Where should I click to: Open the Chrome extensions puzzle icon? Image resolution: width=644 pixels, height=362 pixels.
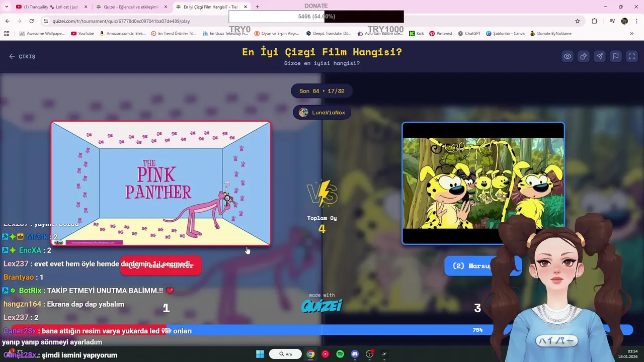(x=595, y=21)
